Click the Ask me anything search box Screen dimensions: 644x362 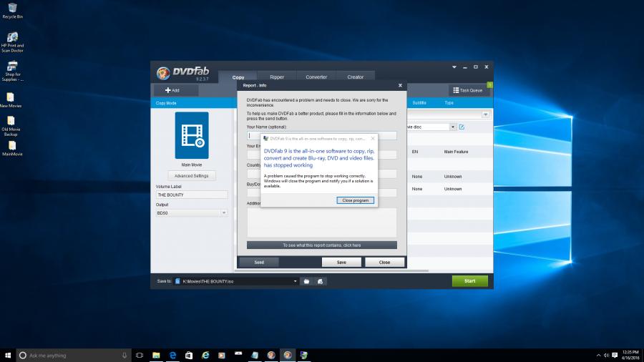[74, 356]
